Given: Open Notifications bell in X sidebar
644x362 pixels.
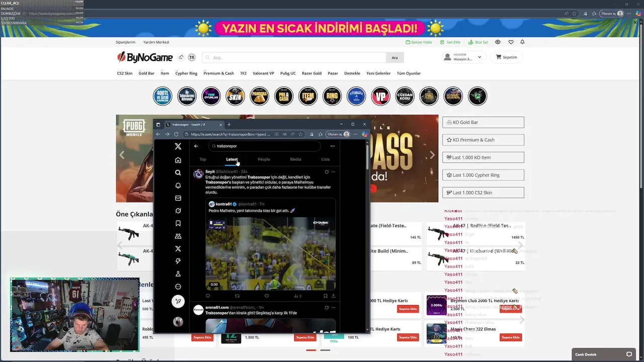Looking at the screenshot, I should click(x=178, y=186).
